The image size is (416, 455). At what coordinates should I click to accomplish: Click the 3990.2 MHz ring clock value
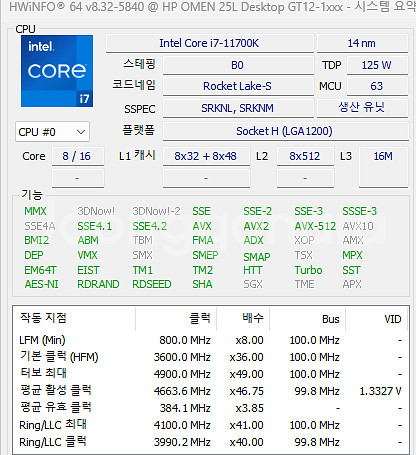coord(182,442)
